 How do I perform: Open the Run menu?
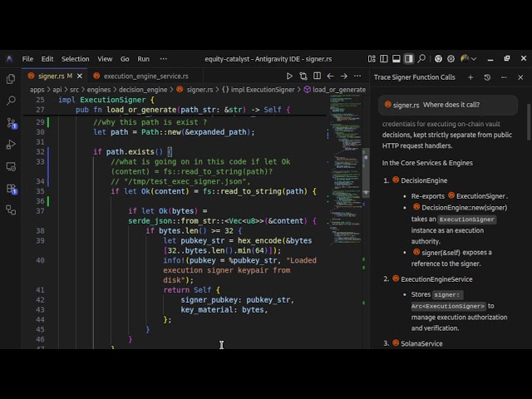[x=143, y=59]
